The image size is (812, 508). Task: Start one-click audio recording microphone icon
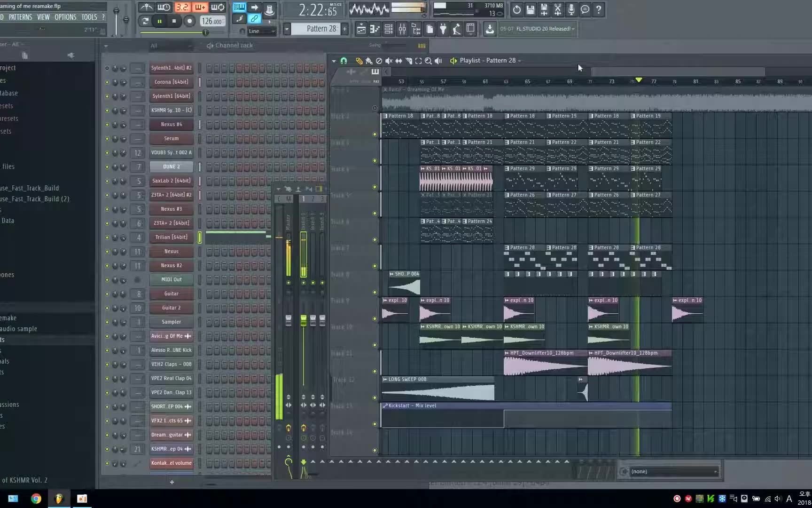click(571, 9)
